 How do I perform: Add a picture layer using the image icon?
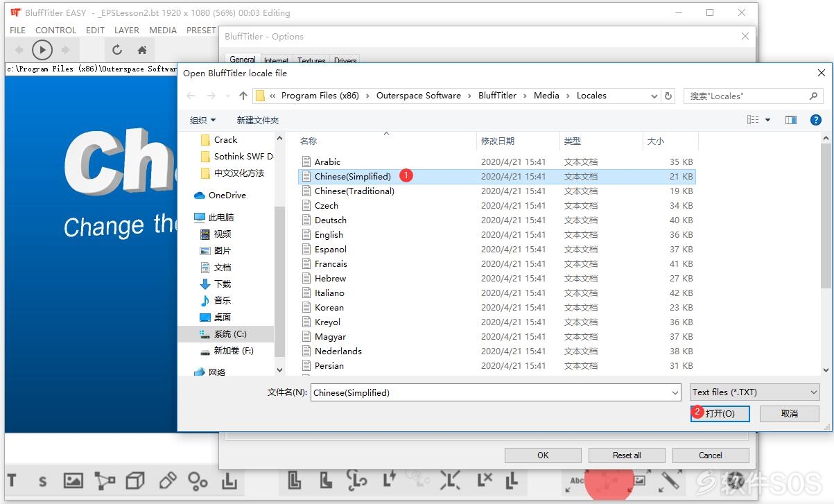(x=73, y=480)
